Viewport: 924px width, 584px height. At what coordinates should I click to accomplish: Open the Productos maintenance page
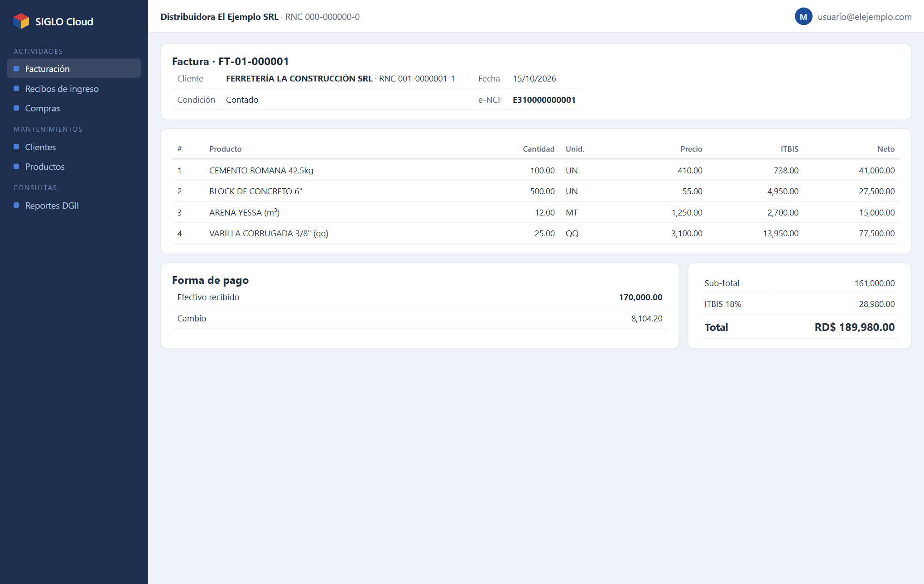click(x=74, y=167)
